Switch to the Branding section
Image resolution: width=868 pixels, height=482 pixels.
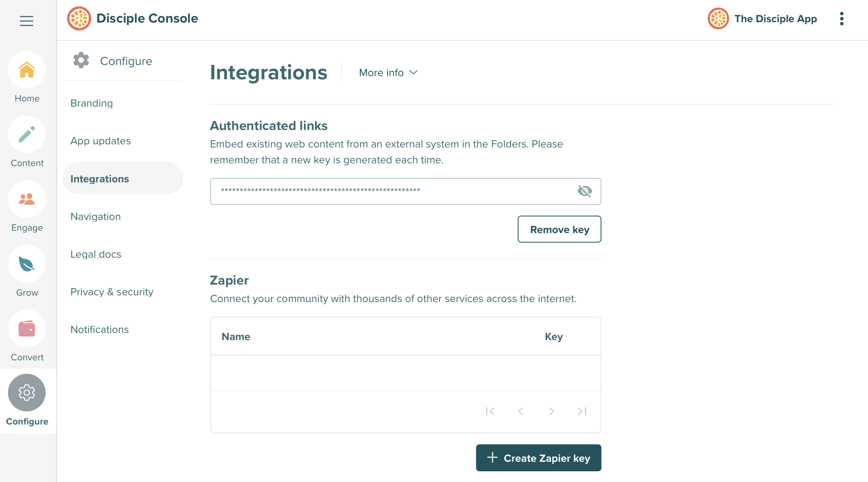point(92,103)
